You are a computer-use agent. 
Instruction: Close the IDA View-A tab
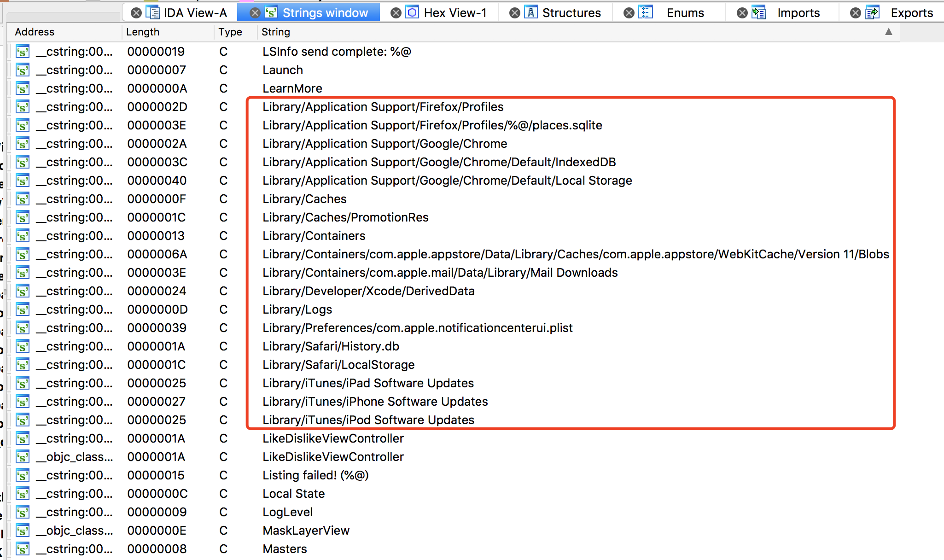[x=136, y=13]
